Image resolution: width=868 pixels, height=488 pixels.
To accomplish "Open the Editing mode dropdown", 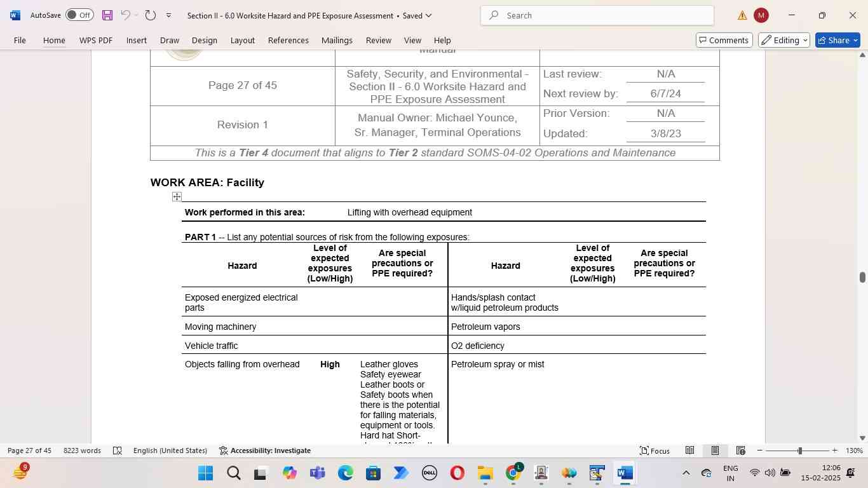I will pyautogui.click(x=784, y=40).
